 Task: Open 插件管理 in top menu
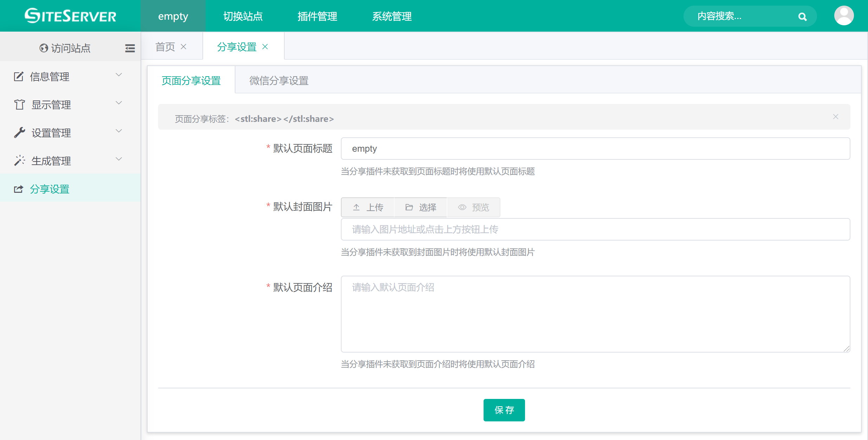(x=317, y=16)
